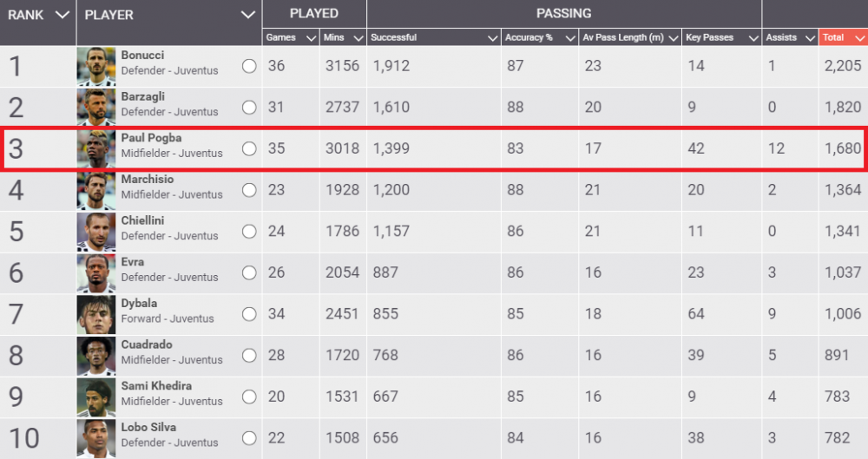The width and height of the screenshot is (868, 459).
Task: Sort by the Games column
Action: point(310,38)
